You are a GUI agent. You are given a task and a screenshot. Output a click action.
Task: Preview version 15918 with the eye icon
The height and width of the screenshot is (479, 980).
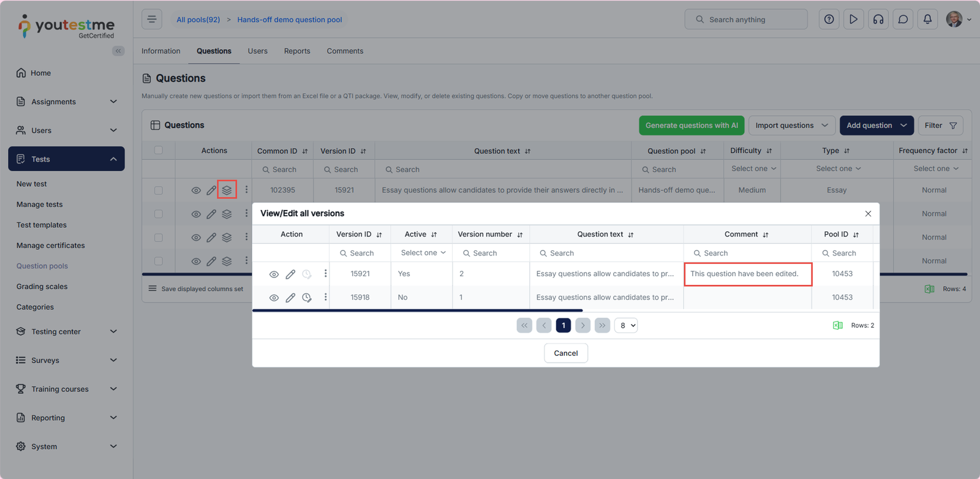(274, 298)
